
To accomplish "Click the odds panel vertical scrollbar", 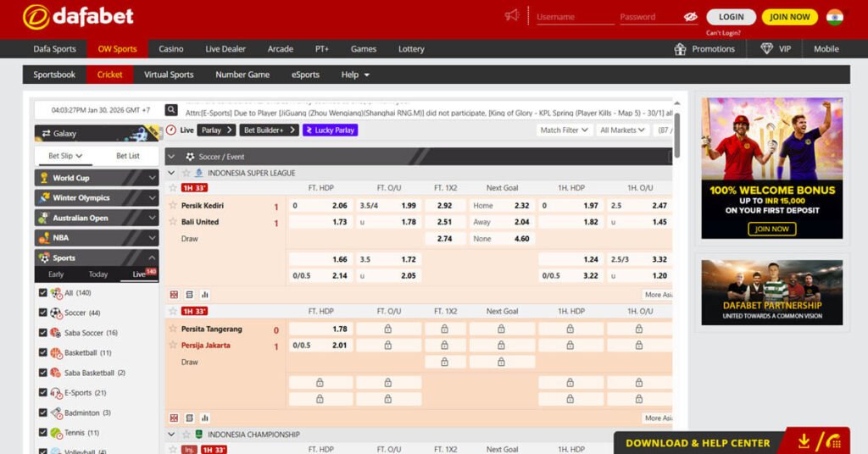I will 676,136.
